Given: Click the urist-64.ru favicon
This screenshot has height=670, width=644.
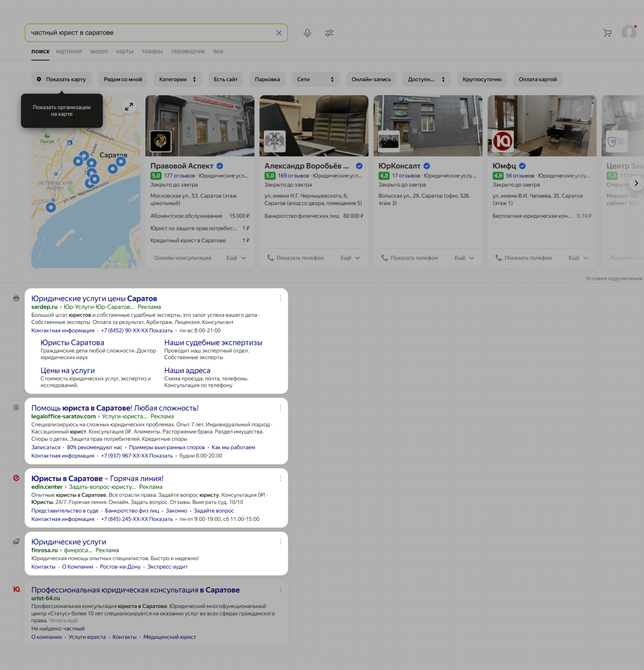Looking at the screenshot, I should click(16, 589).
